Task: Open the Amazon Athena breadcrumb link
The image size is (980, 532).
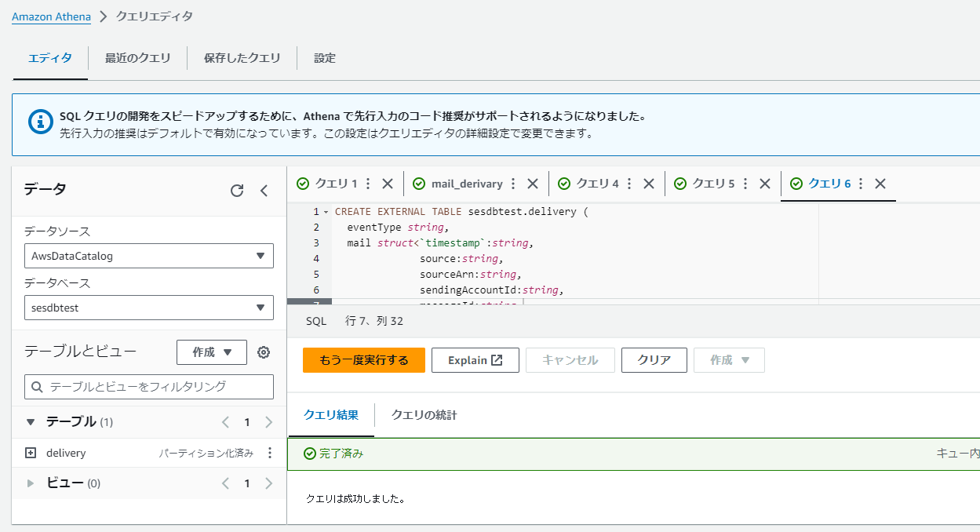Action: tap(50, 16)
